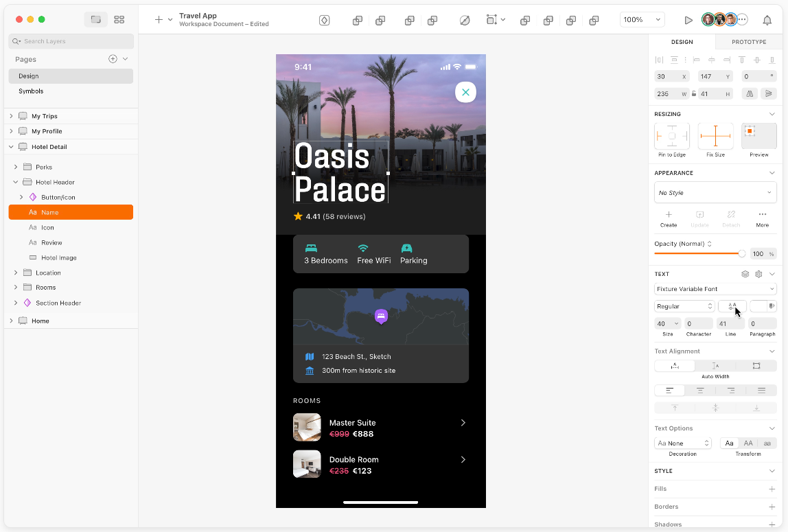This screenshot has height=532, width=788.
Task: Collapse the Hotel Header group
Action: (16, 182)
